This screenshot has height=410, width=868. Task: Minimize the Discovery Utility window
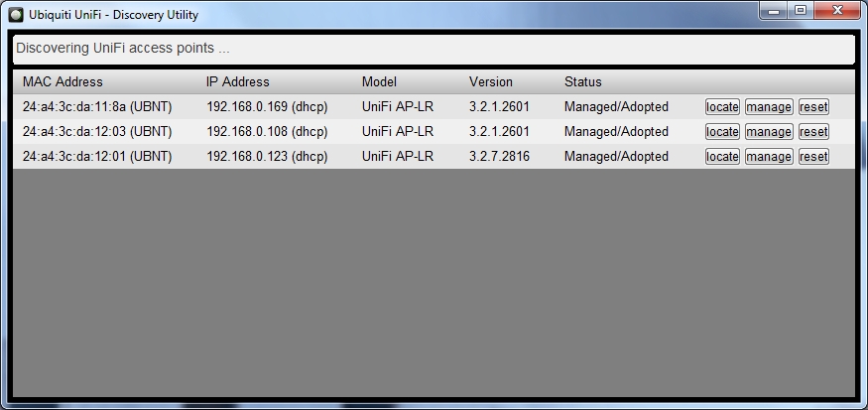click(774, 11)
